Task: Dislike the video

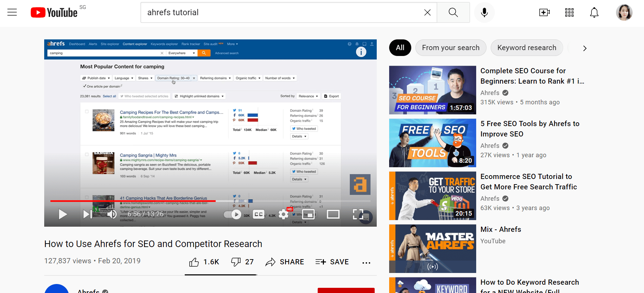Action: pos(242,262)
